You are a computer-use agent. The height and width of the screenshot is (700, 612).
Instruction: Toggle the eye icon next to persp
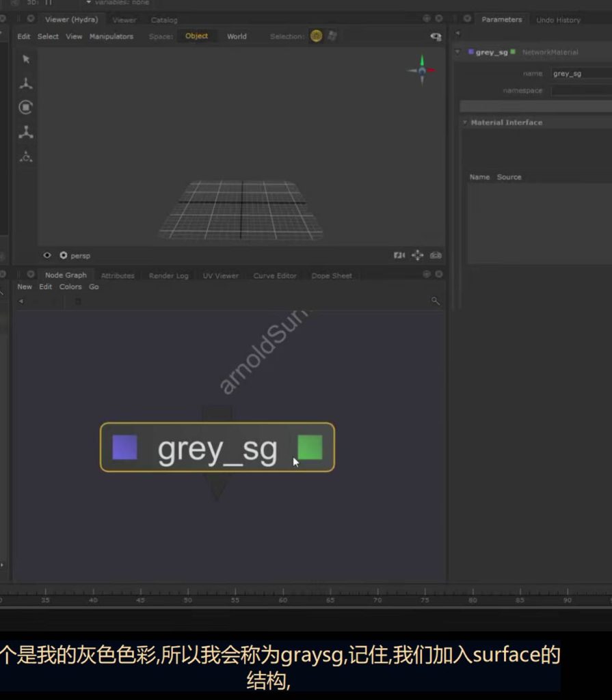[47, 256]
